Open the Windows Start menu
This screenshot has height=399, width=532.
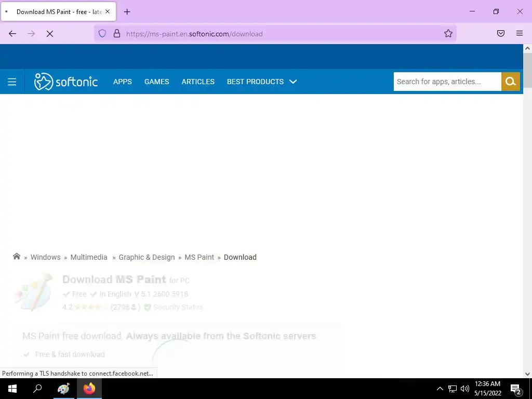click(x=12, y=389)
